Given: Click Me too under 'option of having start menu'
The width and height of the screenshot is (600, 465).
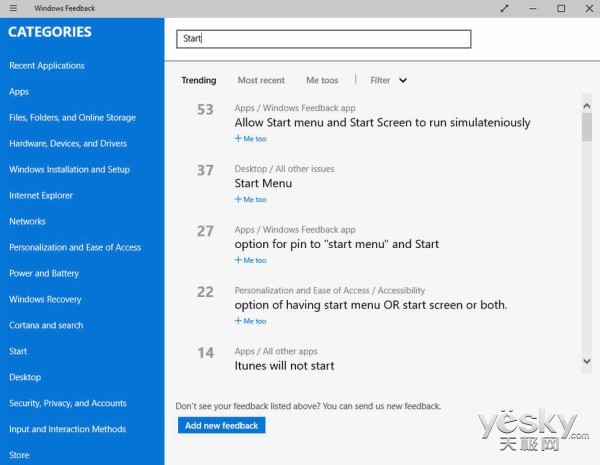Looking at the screenshot, I should click(x=250, y=321).
